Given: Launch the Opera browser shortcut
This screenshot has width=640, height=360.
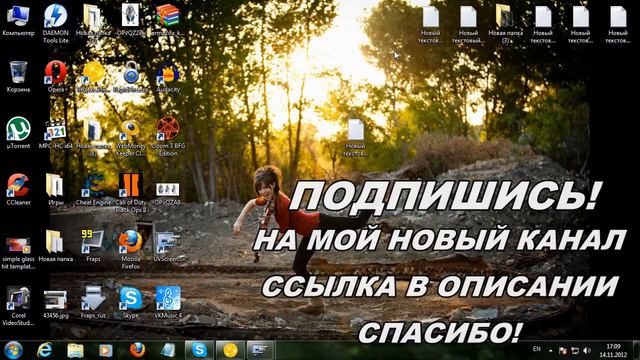Looking at the screenshot, I should pos(56,77).
